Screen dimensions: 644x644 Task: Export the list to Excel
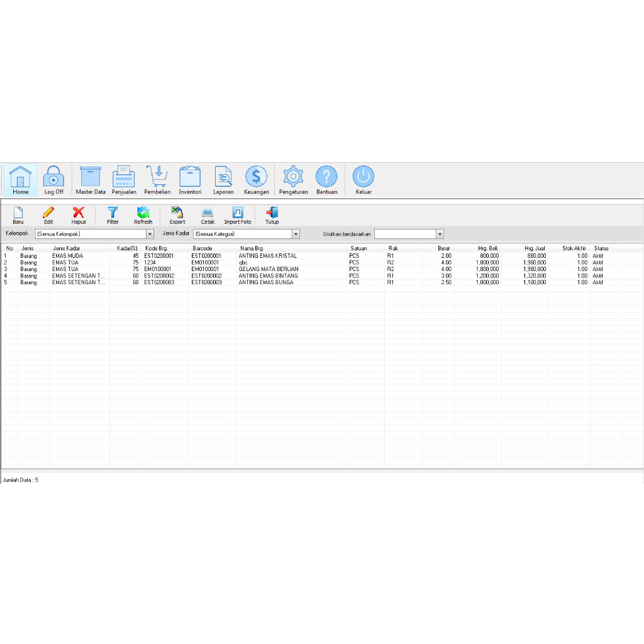177,216
